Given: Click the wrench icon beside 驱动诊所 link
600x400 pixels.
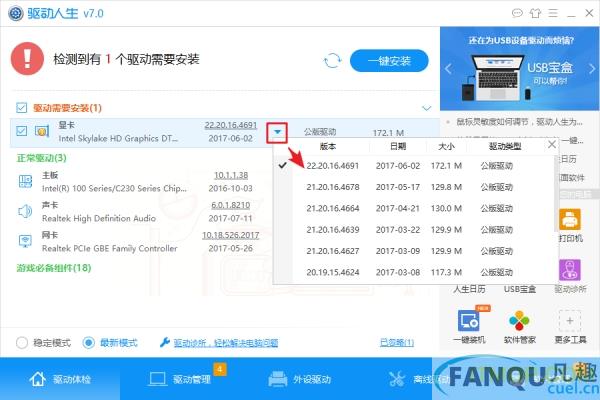Looking at the screenshot, I should click(165, 342).
